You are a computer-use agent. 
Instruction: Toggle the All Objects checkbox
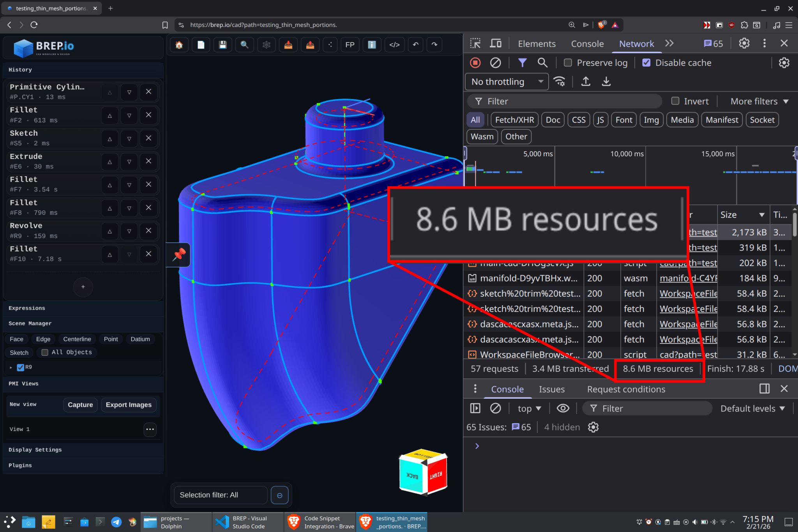45,352
